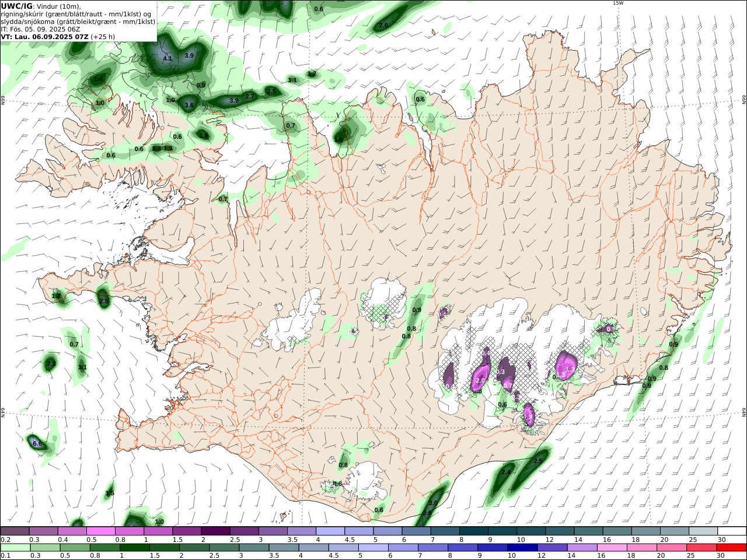Pick the red rain swatch after 30
Screen dimensions: 747x560
tap(732, 548)
